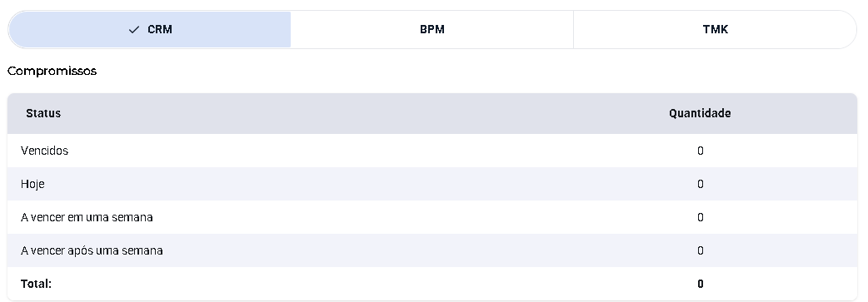
Task: Click the Hoje quantity value
Action: 701,184
